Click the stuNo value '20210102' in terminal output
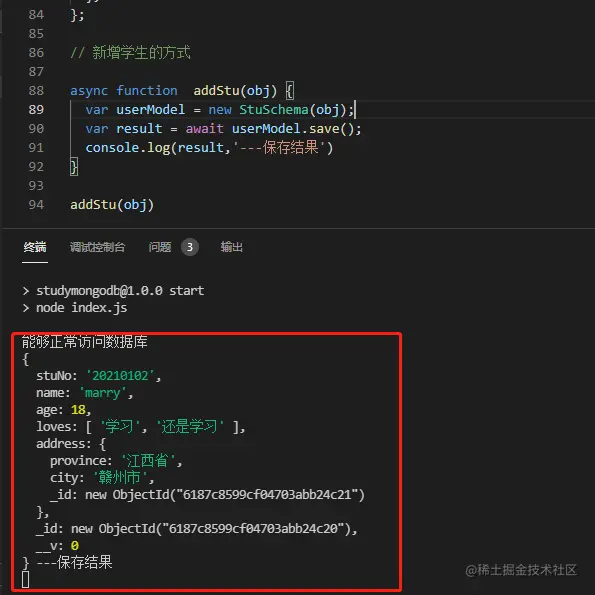This screenshot has height=595, width=595. (x=120, y=376)
